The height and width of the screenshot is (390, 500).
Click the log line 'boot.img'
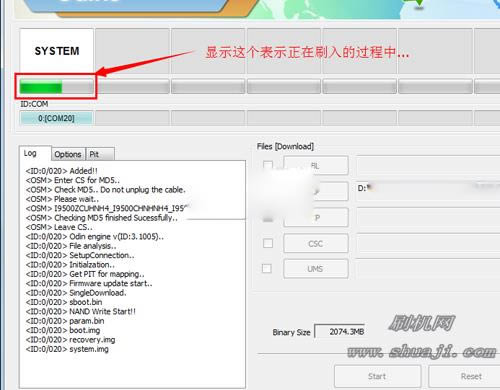[x=63, y=330]
